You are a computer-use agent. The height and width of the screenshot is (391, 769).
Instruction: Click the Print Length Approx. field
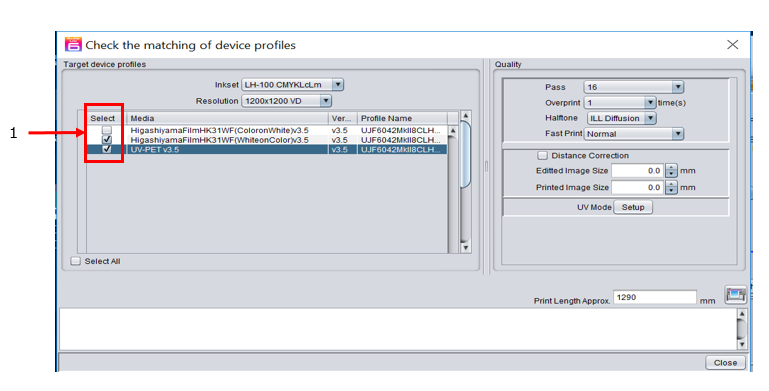(x=655, y=297)
